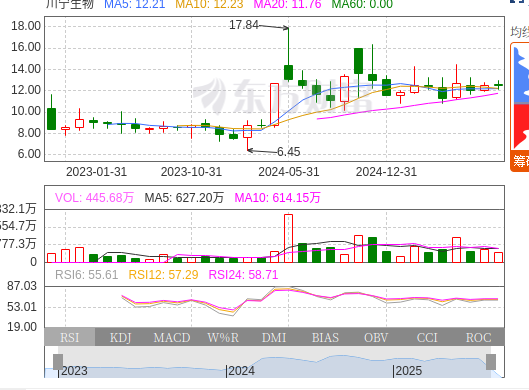Click the tallest red volume bar
The height and width of the screenshot is (390, 529).
pyautogui.click(x=288, y=238)
